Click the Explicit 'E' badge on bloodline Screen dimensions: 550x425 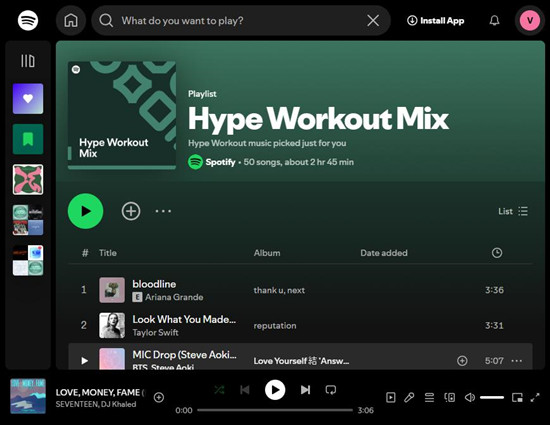pos(137,297)
